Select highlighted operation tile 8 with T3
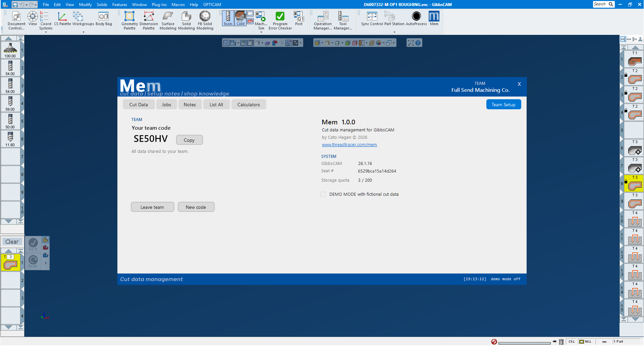The image size is (644, 362). coord(634,183)
